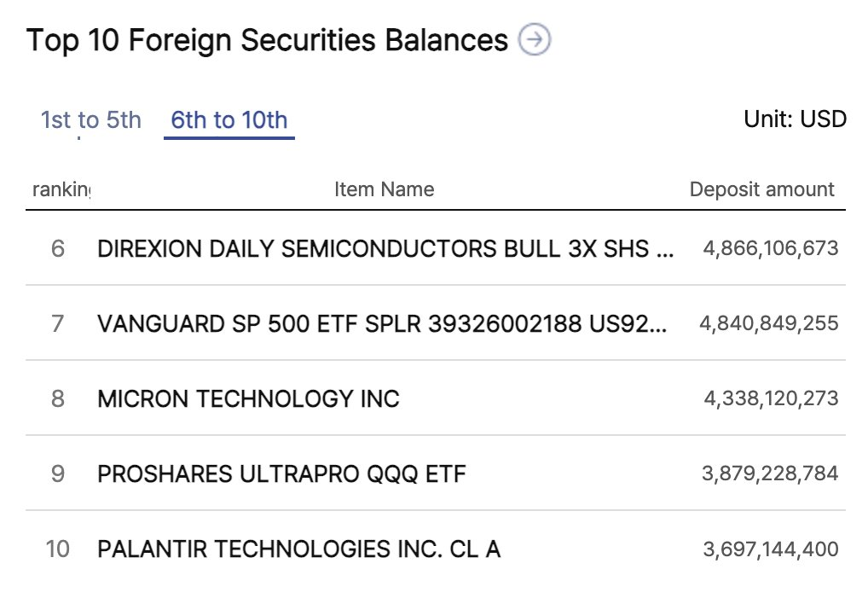This screenshot has width=868, height=604.
Task: Click Micron's deposit amount 4,338,120,273
Action: pos(771,398)
